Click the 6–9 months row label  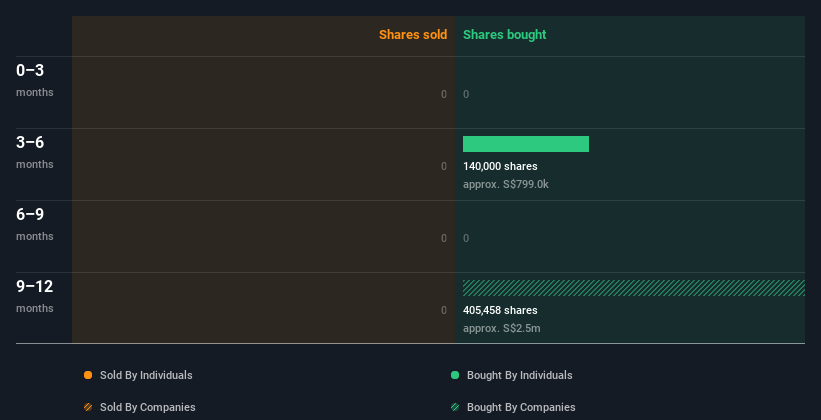[x=35, y=224]
